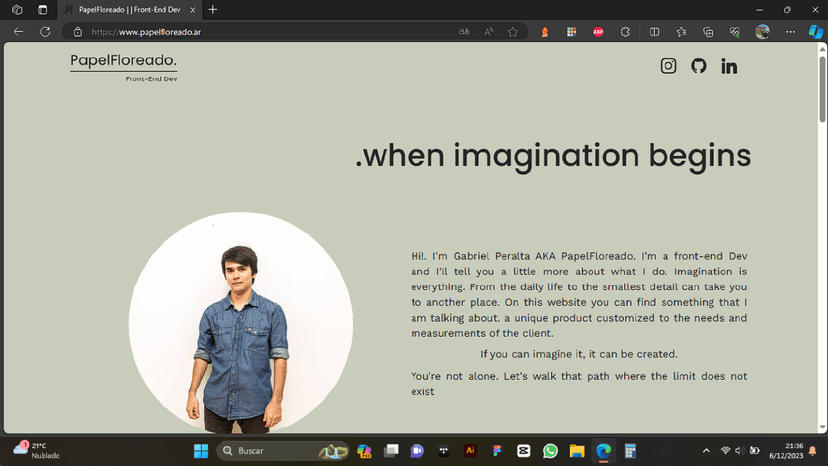The width and height of the screenshot is (828, 466).
Task: Open Figma from the taskbar
Action: tap(497, 451)
